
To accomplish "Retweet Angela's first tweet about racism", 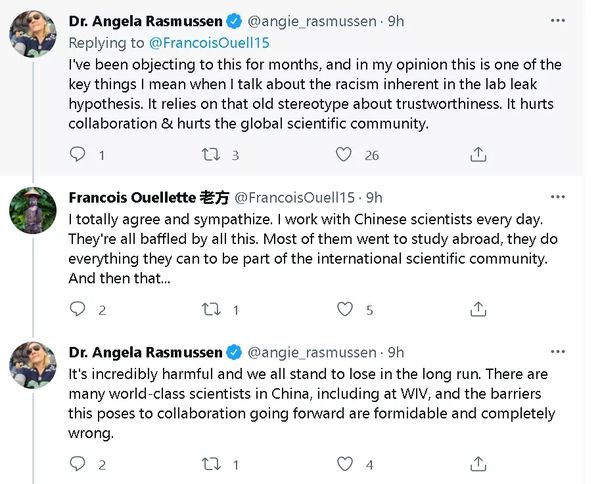I will (x=210, y=155).
